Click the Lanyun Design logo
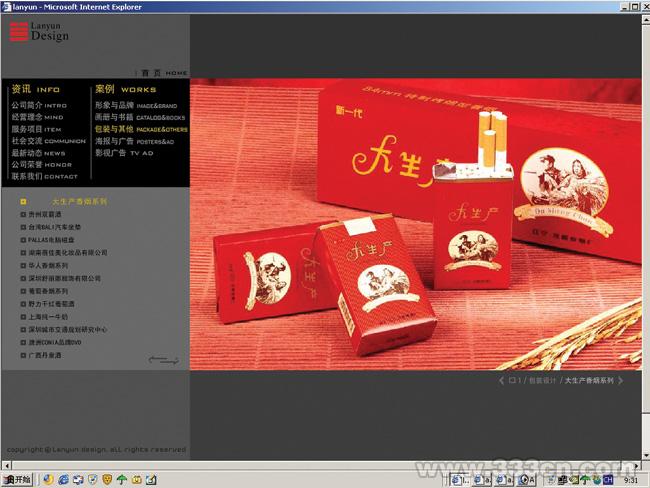650x488 pixels. [x=39, y=32]
